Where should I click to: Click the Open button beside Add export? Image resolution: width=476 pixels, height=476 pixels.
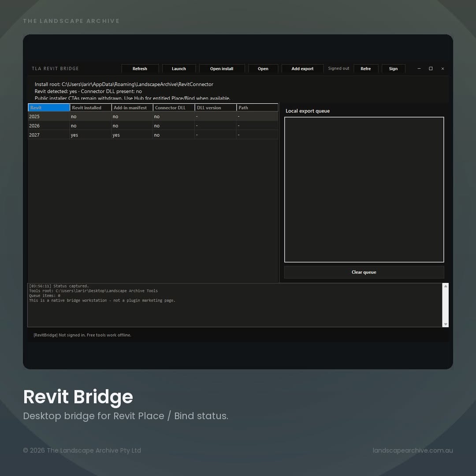pyautogui.click(x=263, y=69)
